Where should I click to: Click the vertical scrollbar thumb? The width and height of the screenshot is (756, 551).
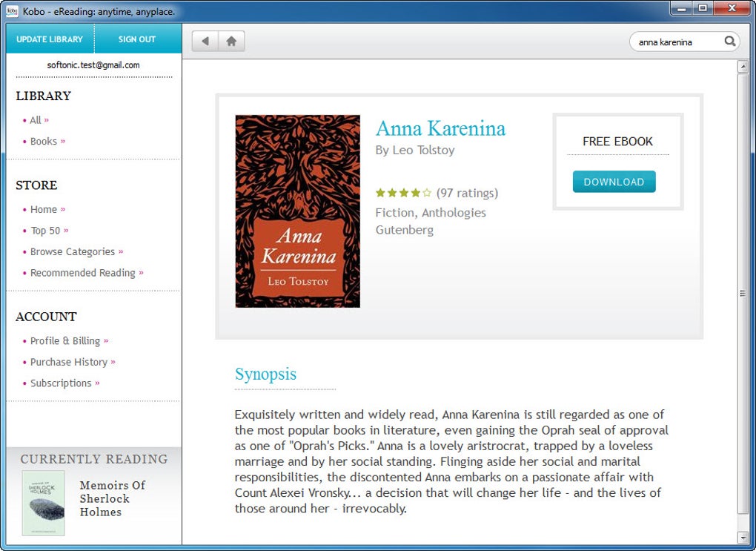pos(743,294)
